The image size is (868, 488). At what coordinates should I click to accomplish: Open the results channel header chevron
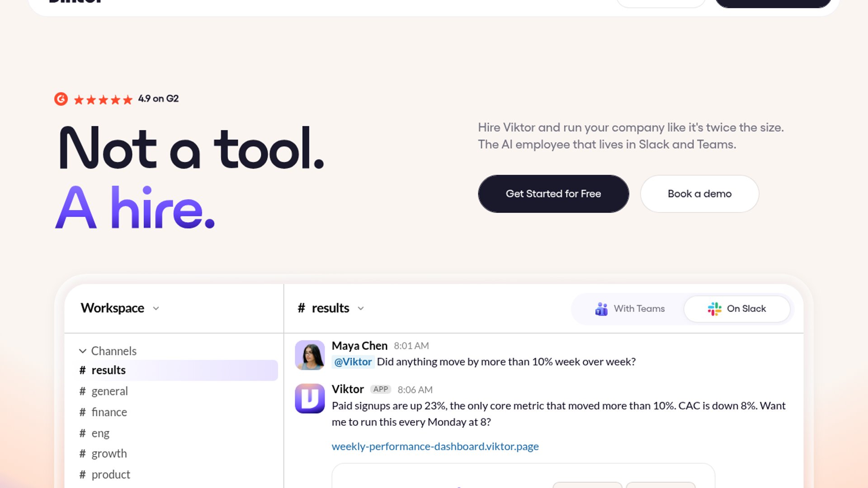(x=361, y=308)
